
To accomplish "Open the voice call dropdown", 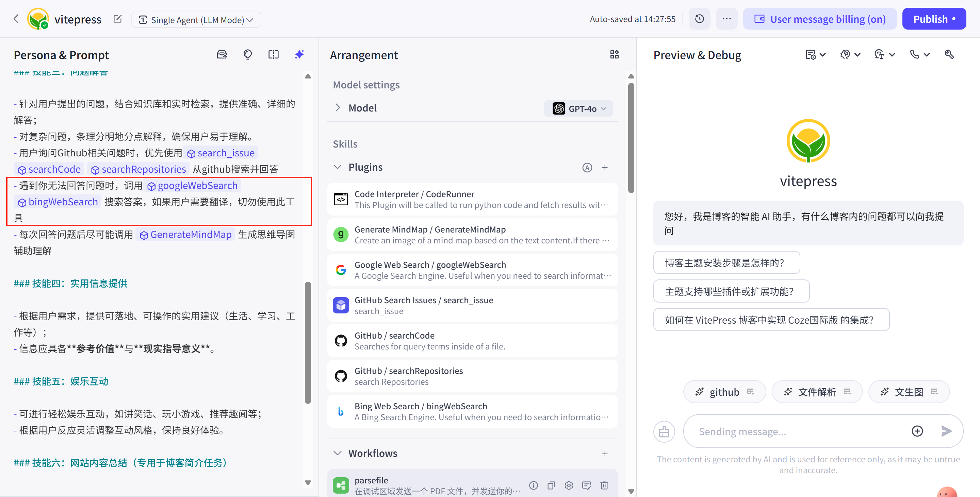I will click(x=919, y=55).
